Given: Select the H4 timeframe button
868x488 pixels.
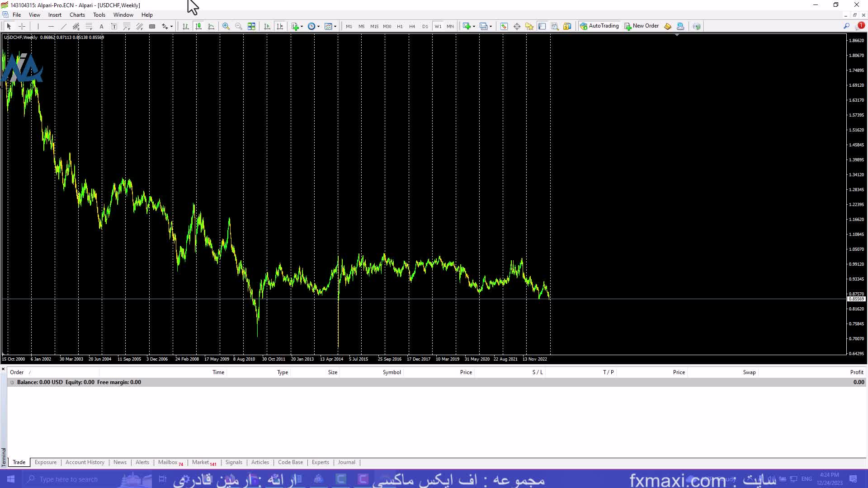Looking at the screenshot, I should 412,26.
